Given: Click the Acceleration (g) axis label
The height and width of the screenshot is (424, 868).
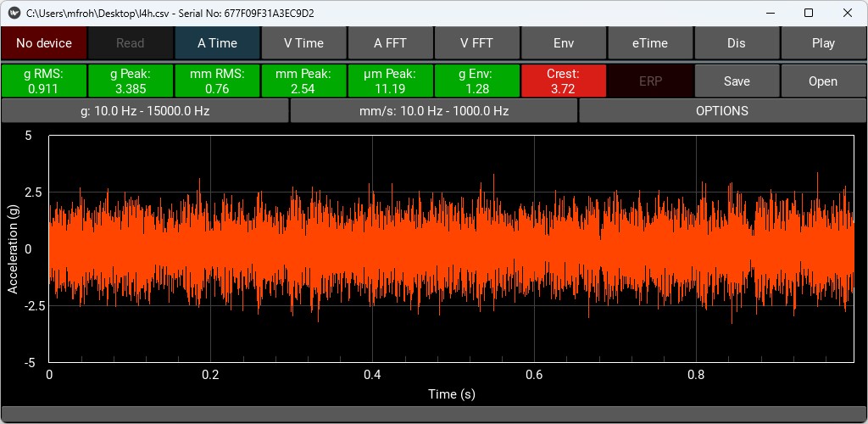Looking at the screenshot, I should [x=13, y=248].
